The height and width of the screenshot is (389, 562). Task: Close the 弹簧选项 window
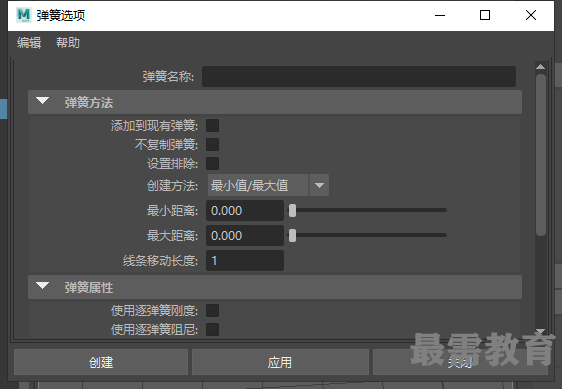[531, 15]
